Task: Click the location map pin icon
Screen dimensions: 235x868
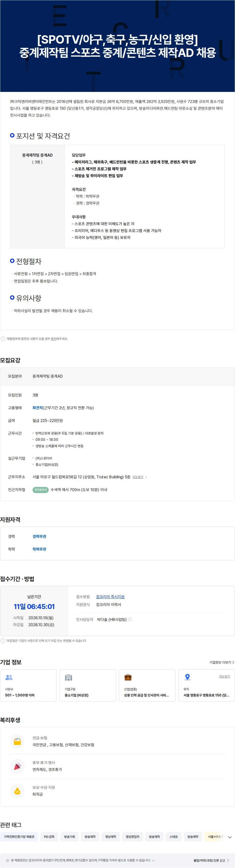Action: pos(188,677)
